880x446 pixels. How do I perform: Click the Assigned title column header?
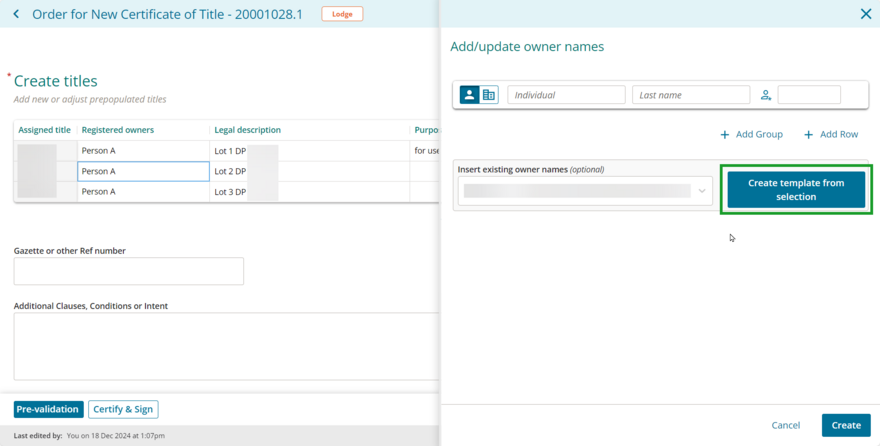tap(45, 130)
